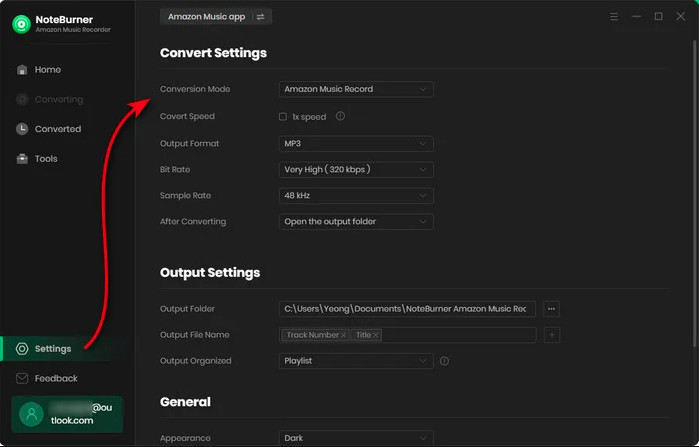Click the Amazon Music Recorder subtitle
The width and height of the screenshot is (699, 447).
73,30
